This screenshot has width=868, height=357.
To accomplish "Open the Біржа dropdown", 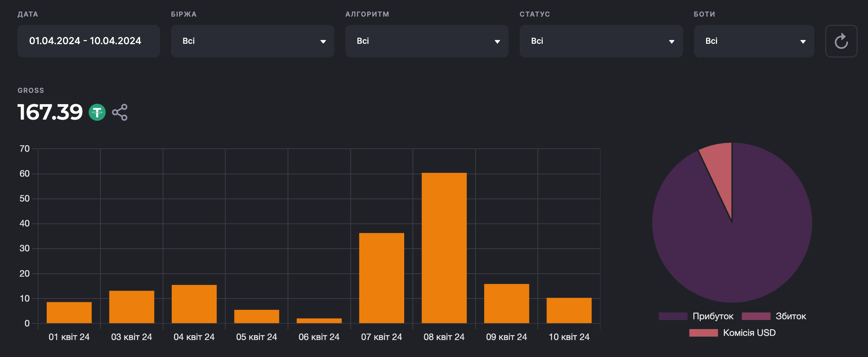I will coord(252,41).
